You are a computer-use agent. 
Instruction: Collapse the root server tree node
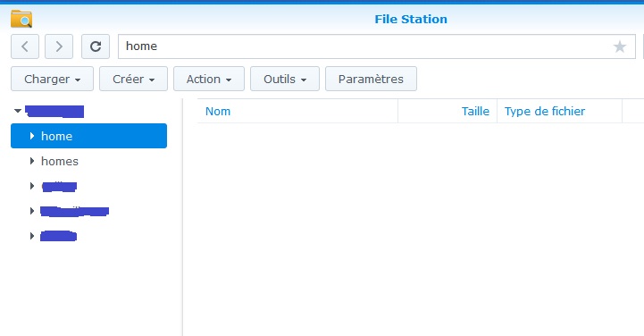tap(18, 111)
